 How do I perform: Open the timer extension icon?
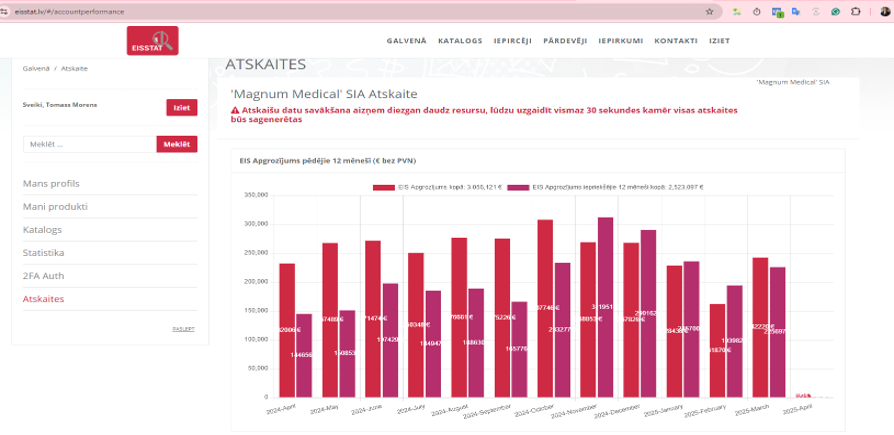click(x=757, y=11)
